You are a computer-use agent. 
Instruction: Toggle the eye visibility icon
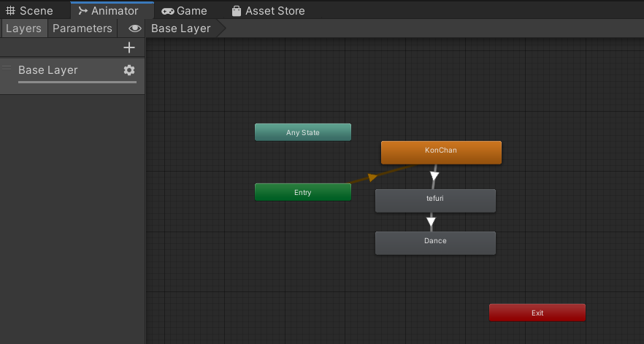pyautogui.click(x=134, y=28)
